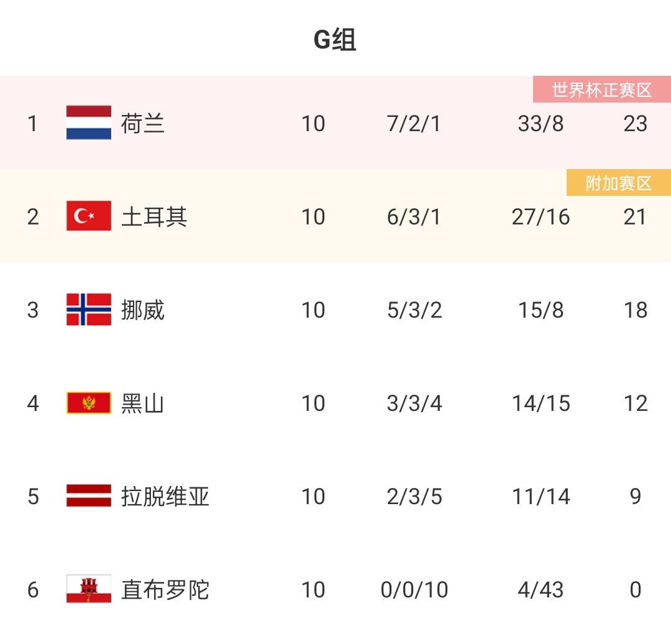
Task: Select the 附加赛区 orange label
Action: click(x=618, y=183)
